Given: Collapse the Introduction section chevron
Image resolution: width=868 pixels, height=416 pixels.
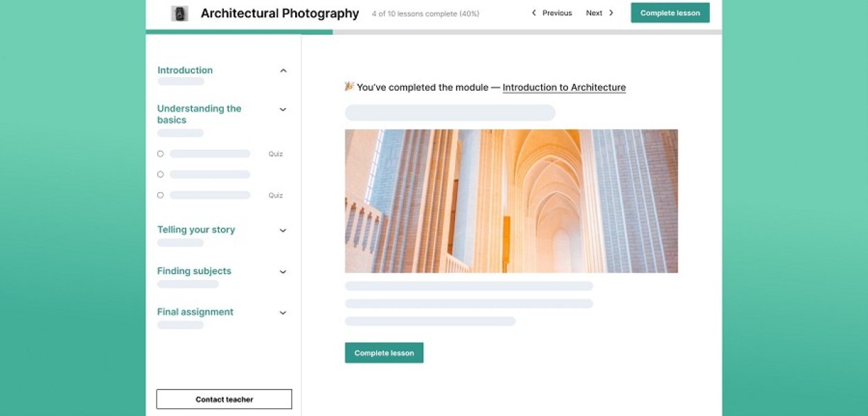Looking at the screenshot, I should pyautogui.click(x=283, y=71).
